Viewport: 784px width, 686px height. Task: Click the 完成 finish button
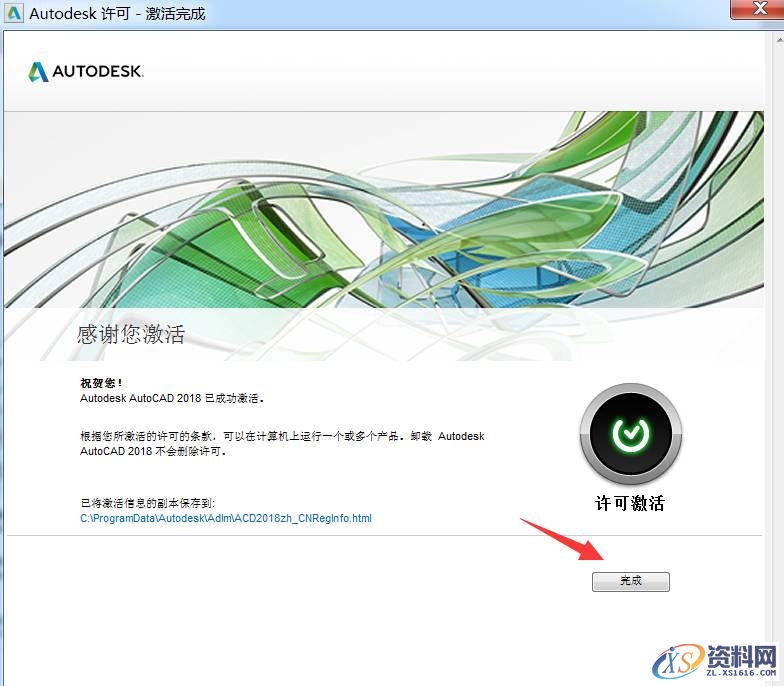click(630, 582)
